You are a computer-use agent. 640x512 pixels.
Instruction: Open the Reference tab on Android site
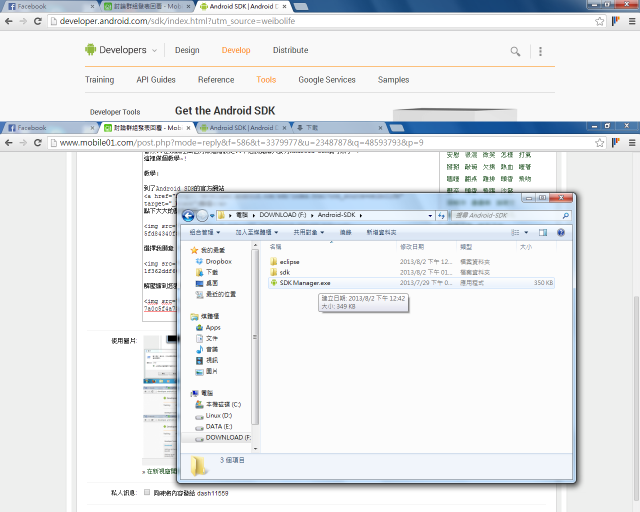point(216,80)
